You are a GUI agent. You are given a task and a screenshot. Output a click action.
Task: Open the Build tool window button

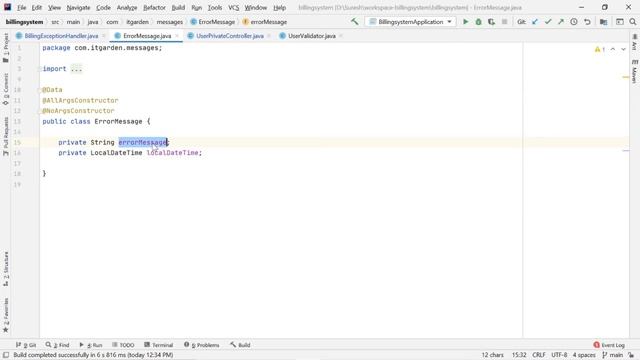(x=240, y=345)
